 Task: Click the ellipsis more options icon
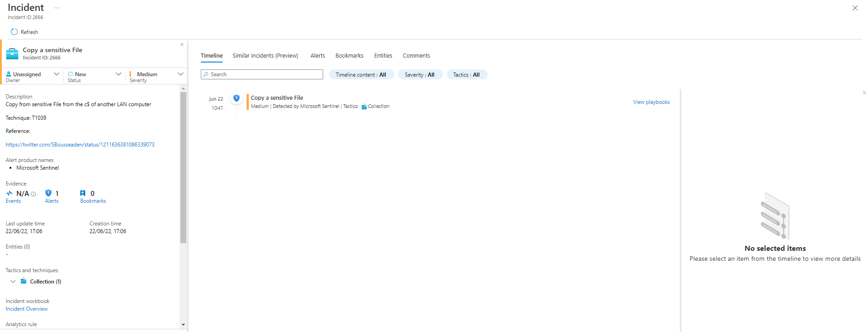(x=57, y=8)
